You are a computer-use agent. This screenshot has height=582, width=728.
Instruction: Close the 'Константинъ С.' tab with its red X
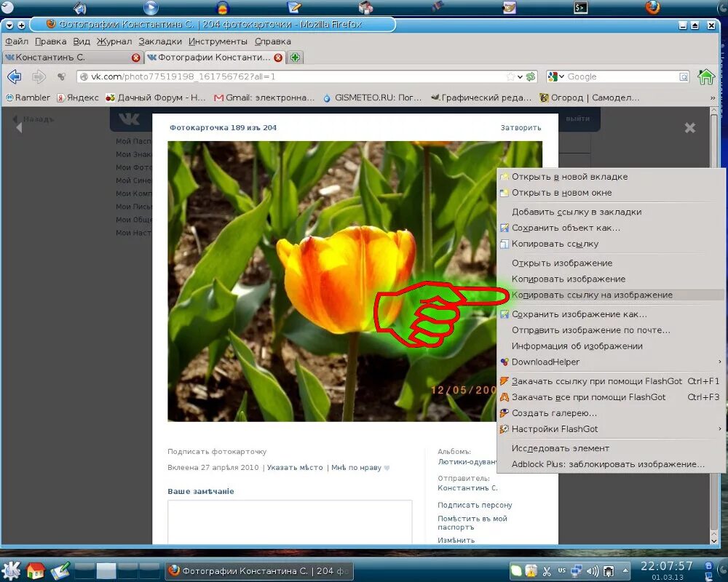(x=135, y=57)
